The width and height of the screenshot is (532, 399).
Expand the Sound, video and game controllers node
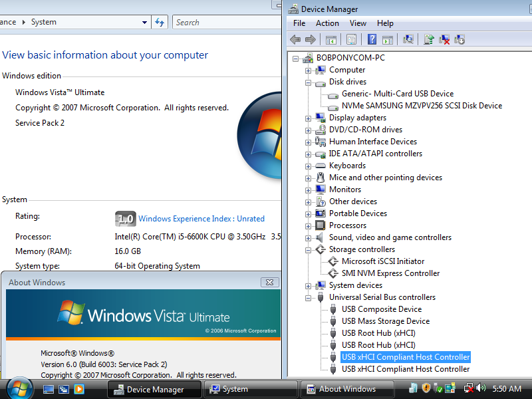point(308,238)
